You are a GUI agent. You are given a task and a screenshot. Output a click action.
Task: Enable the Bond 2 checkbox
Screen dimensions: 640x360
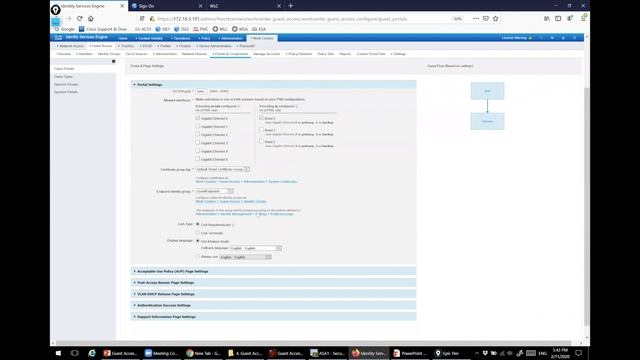261,141
